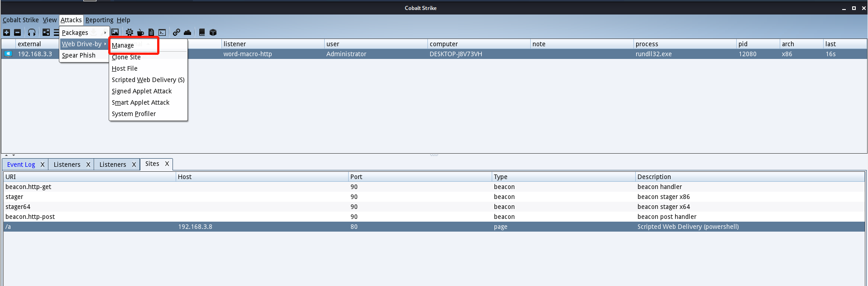
Task: Sort sessions by arch column header
Action: coord(801,44)
